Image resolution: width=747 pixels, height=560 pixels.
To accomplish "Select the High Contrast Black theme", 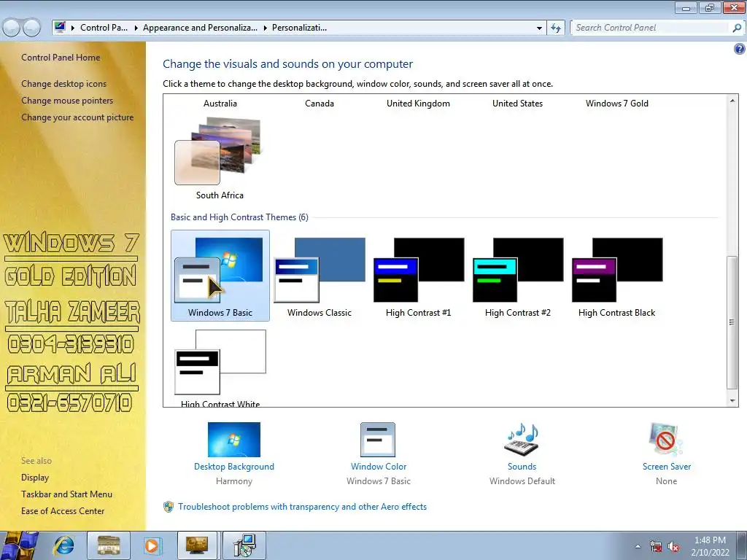I will click(616, 276).
